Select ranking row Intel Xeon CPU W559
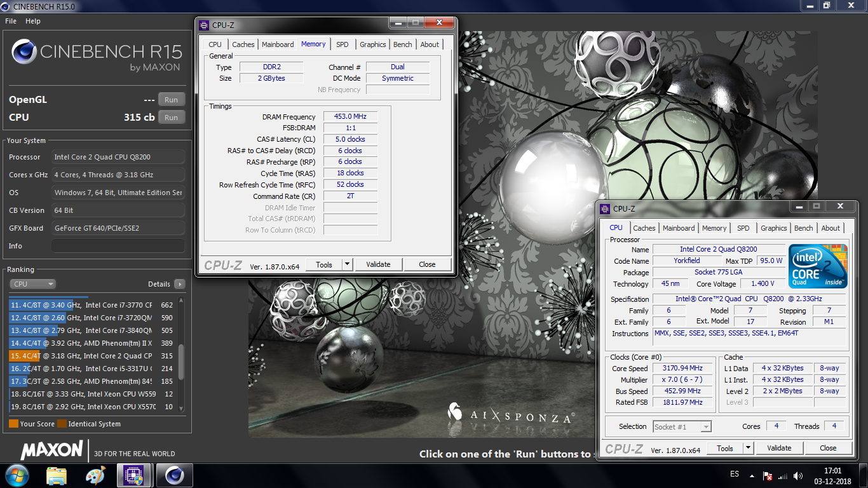Image resolution: width=868 pixels, height=488 pixels. point(92,394)
